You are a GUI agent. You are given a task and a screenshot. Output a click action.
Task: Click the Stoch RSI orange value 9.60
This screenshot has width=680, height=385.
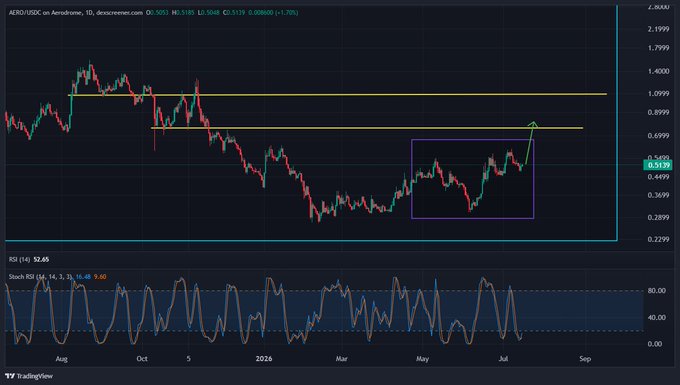pyautogui.click(x=100, y=277)
